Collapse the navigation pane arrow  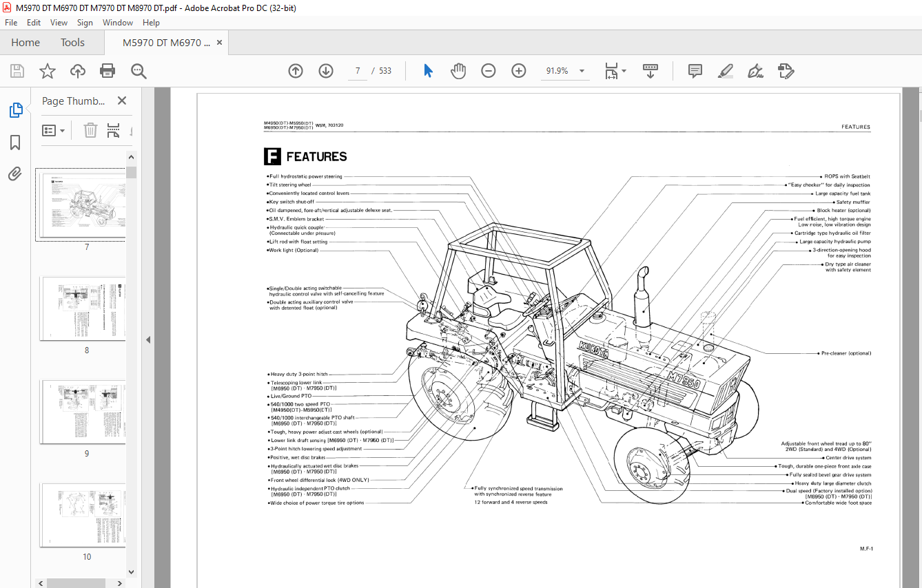(147, 339)
